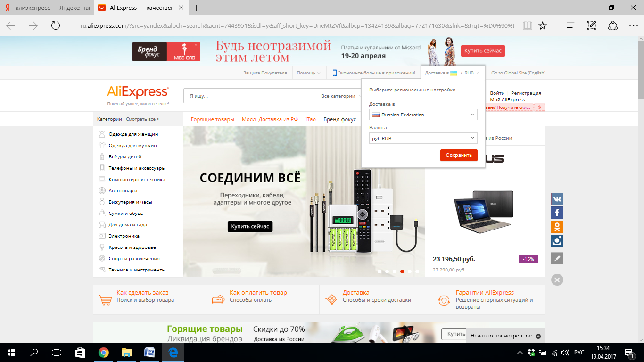Select the active orange slide dot
The width and height of the screenshot is (644, 362).
[x=402, y=271]
